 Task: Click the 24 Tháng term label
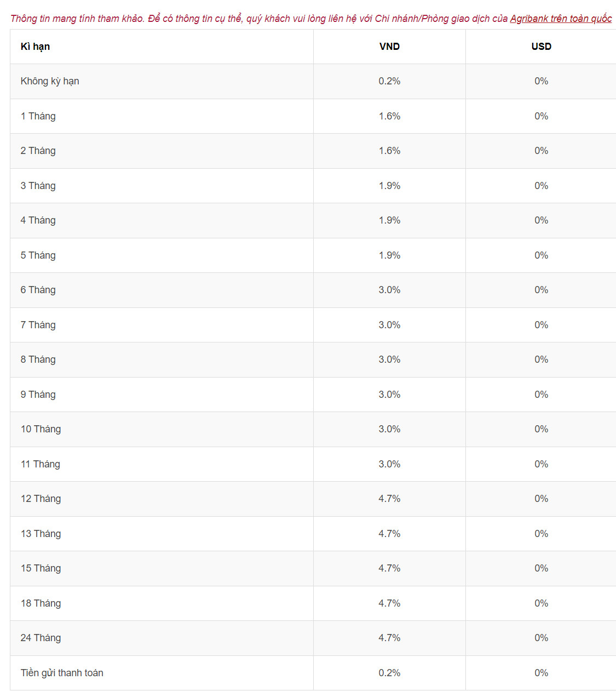point(41,638)
